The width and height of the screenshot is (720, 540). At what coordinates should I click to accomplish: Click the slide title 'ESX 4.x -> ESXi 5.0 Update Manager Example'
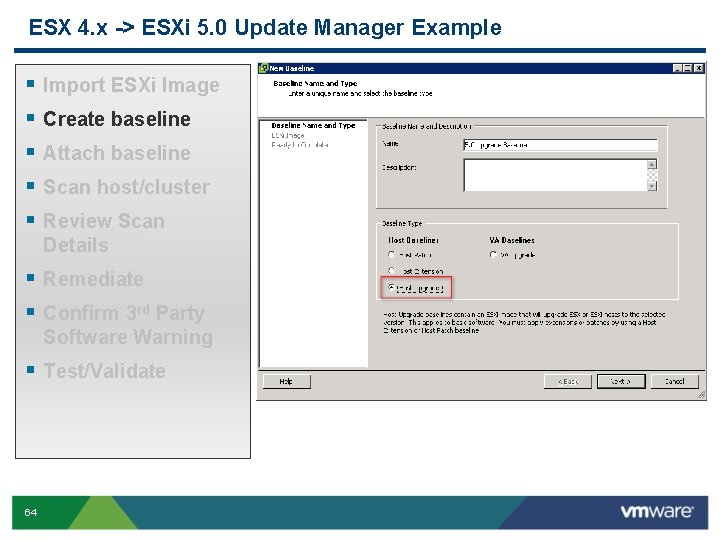[x=265, y=28]
